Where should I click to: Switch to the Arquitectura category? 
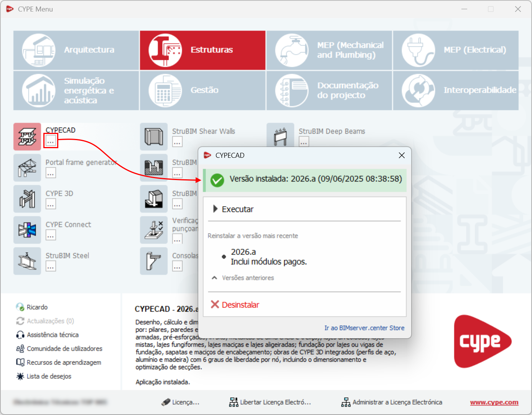tap(76, 50)
